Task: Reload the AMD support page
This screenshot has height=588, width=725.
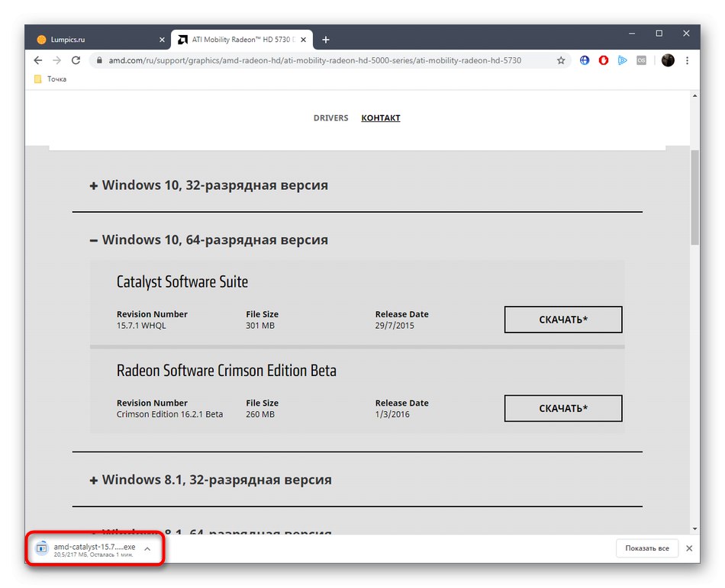Action: [x=76, y=60]
